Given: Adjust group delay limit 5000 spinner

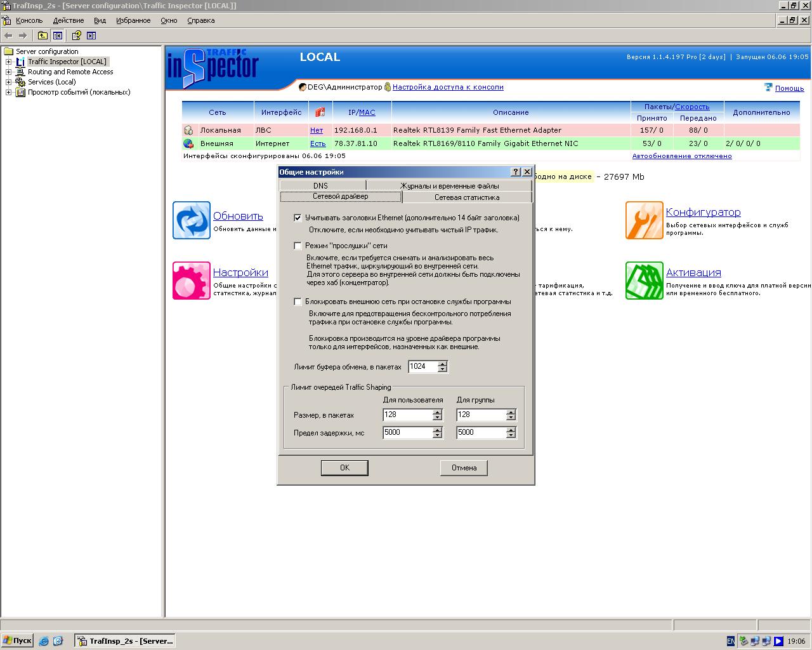Looking at the screenshot, I should click(x=511, y=432).
